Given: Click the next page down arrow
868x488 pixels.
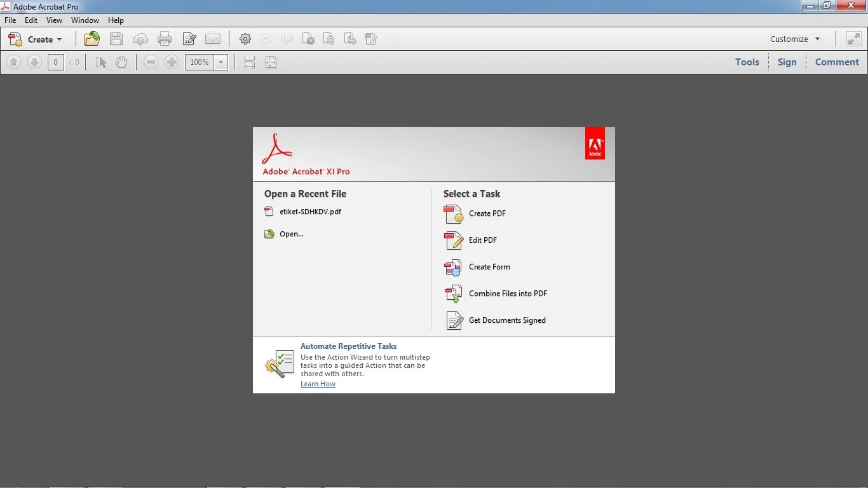Looking at the screenshot, I should [35, 62].
